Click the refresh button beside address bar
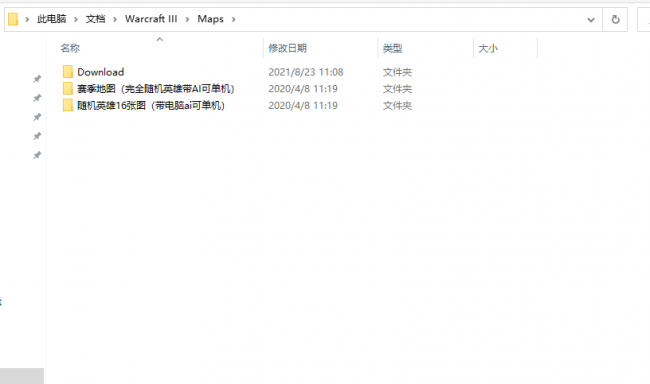The height and width of the screenshot is (384, 650). [615, 19]
